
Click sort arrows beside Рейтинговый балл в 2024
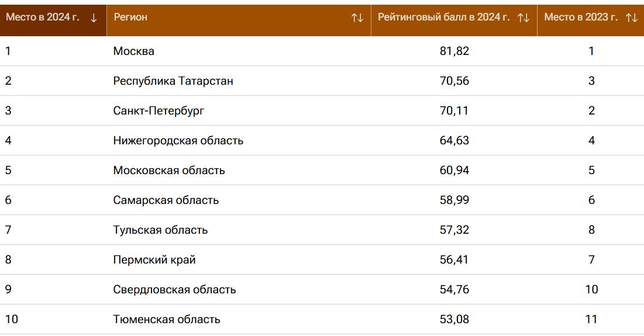point(523,18)
